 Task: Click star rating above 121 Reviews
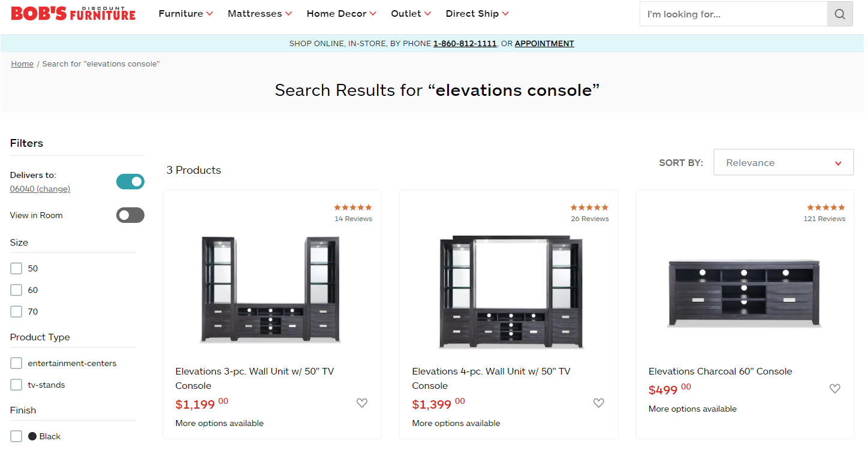[x=826, y=207]
